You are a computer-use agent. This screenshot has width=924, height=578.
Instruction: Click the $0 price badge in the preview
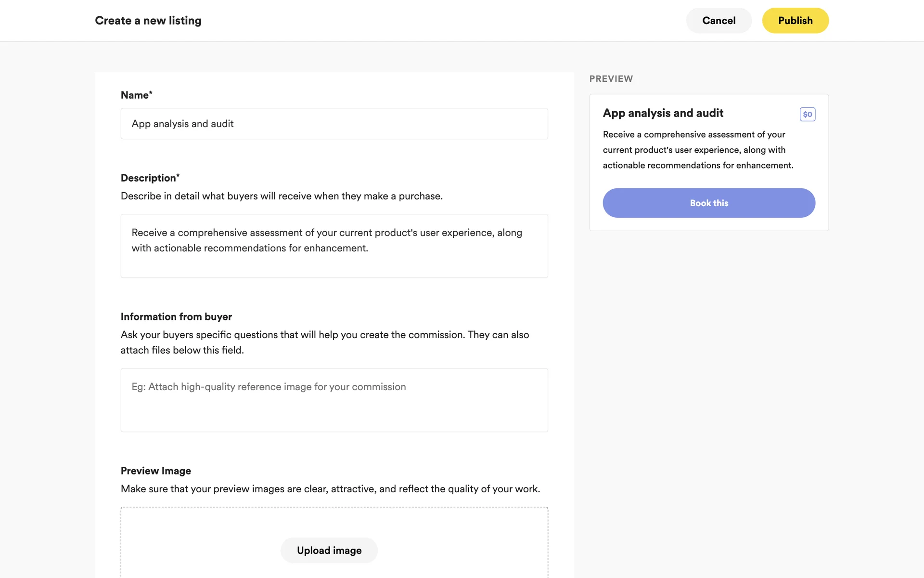(807, 114)
